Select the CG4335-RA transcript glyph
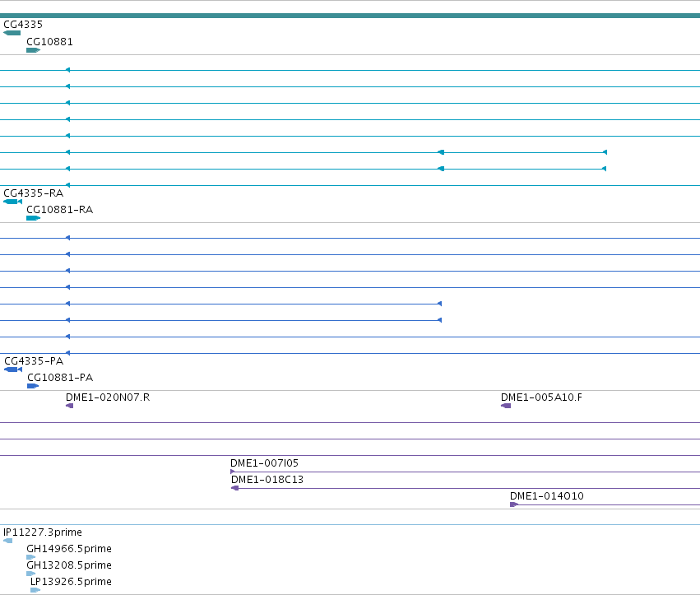Screen dimensions: 700x595 click(x=12, y=202)
